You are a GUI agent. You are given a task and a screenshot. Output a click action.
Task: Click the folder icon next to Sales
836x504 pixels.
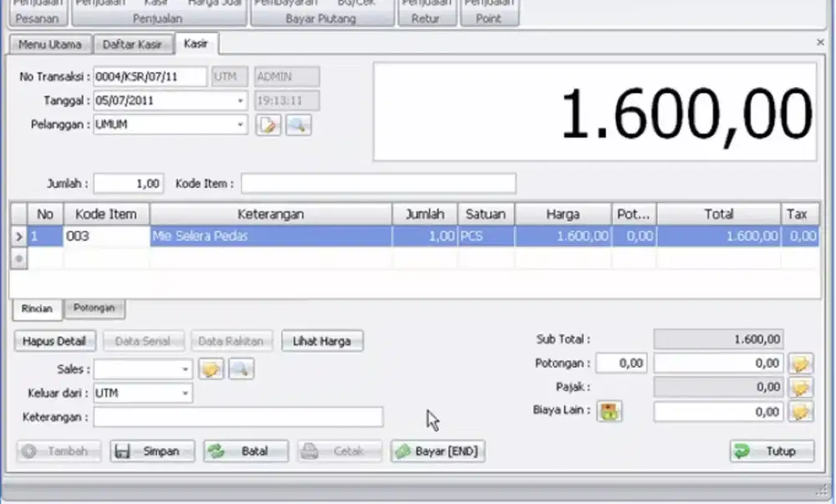tap(212, 369)
